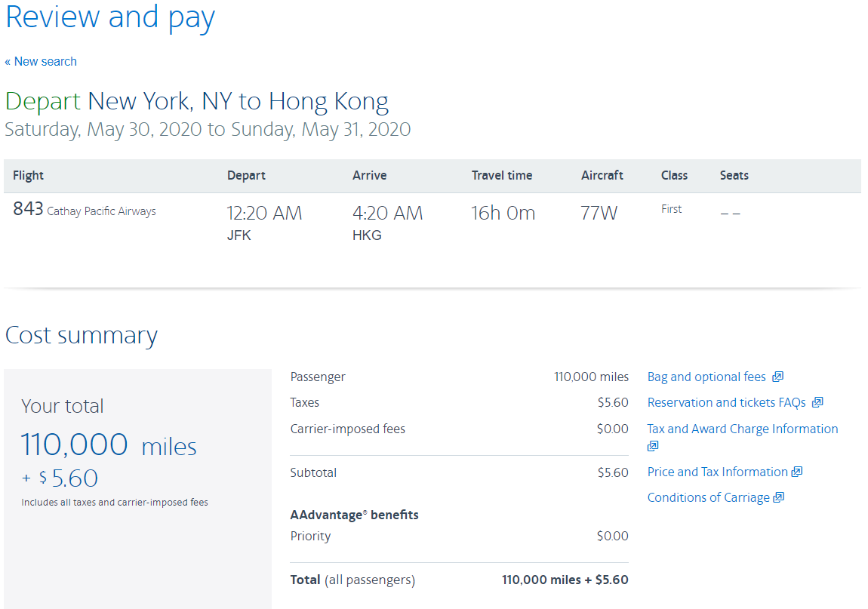868x609 pixels.
Task: Click the Includes all taxes and carrier-imposed fees note
Action: [115, 502]
